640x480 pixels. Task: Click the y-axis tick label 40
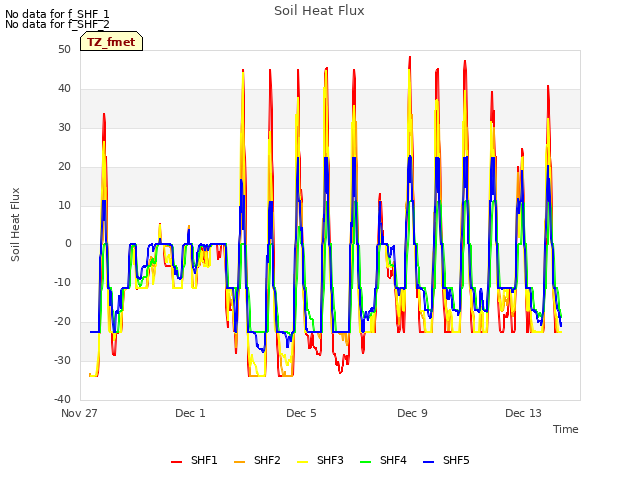pos(64,88)
